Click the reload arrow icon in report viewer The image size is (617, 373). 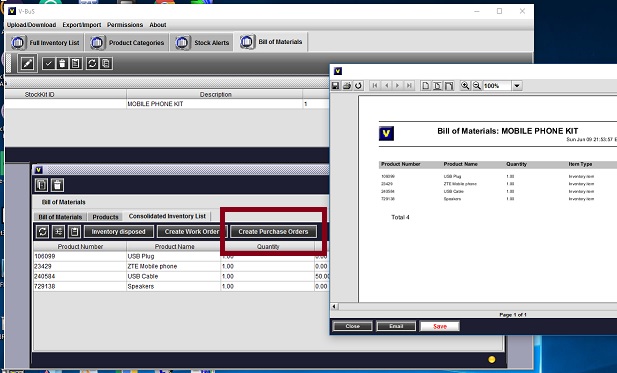[x=358, y=85]
